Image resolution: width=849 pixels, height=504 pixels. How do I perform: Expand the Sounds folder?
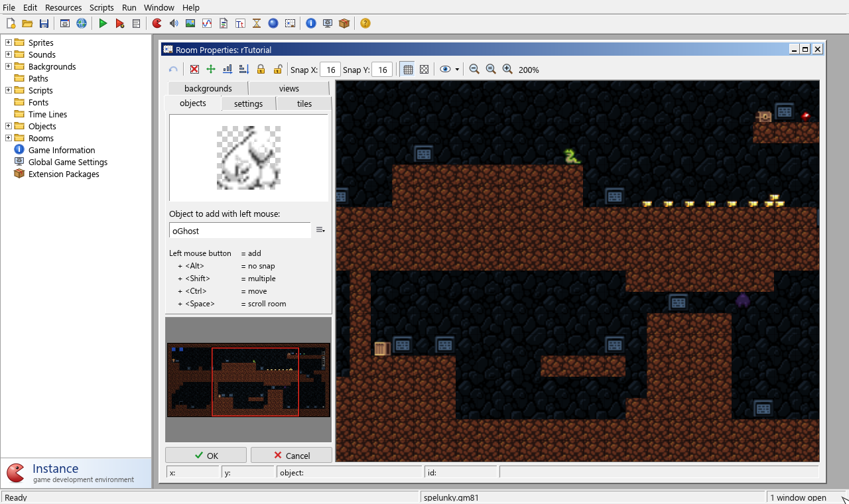(x=9, y=54)
